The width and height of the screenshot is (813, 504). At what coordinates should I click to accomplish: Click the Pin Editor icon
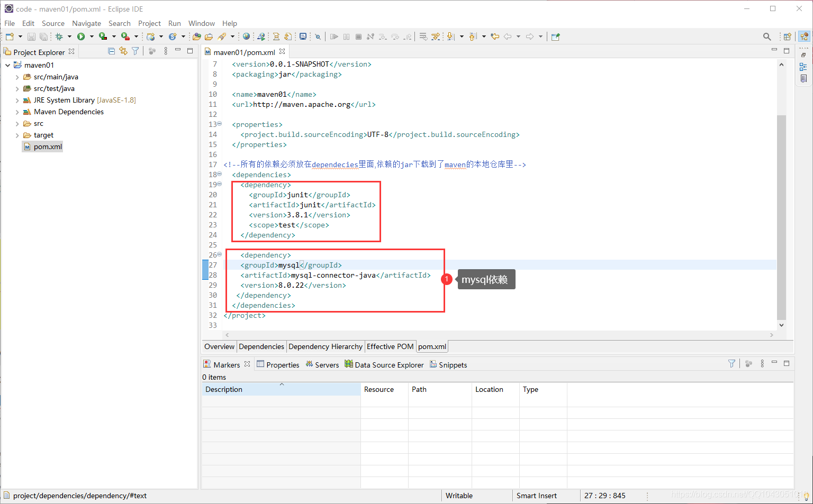tap(556, 36)
